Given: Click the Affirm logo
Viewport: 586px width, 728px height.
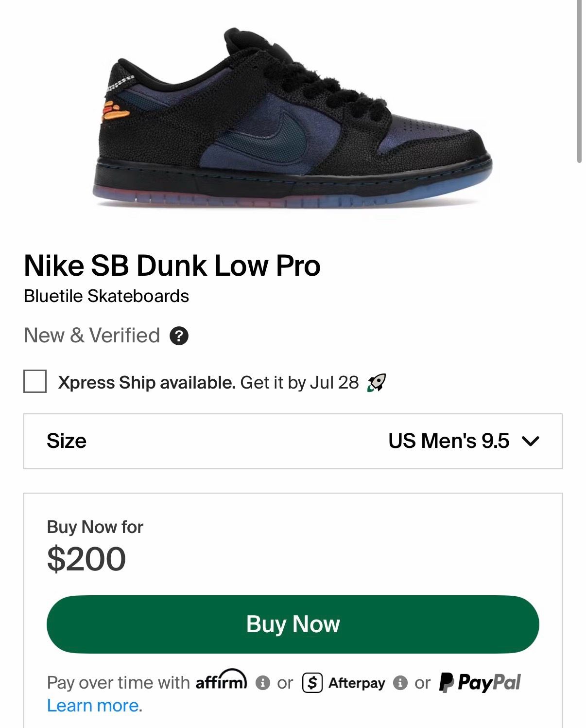Looking at the screenshot, I should (x=222, y=680).
